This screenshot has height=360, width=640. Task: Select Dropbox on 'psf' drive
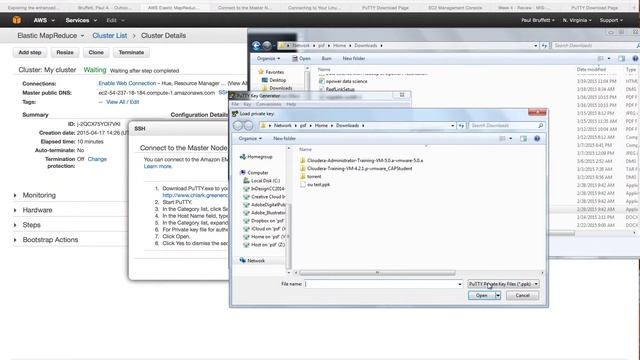tap(264, 221)
